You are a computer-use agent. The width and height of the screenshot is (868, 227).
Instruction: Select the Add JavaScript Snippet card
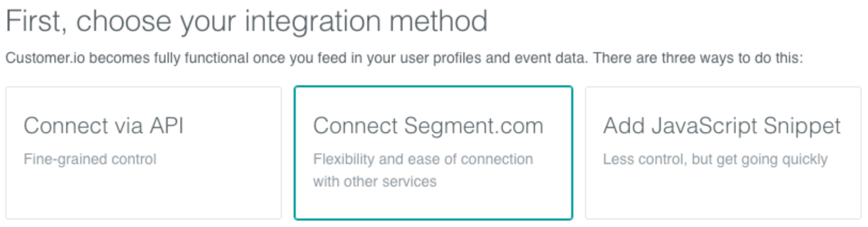click(x=723, y=153)
